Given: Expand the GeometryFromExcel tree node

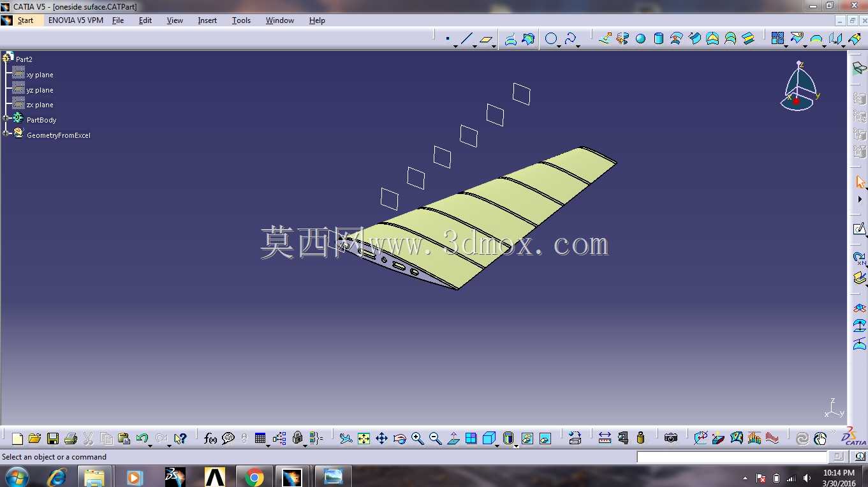Looking at the screenshot, I should (6, 133).
